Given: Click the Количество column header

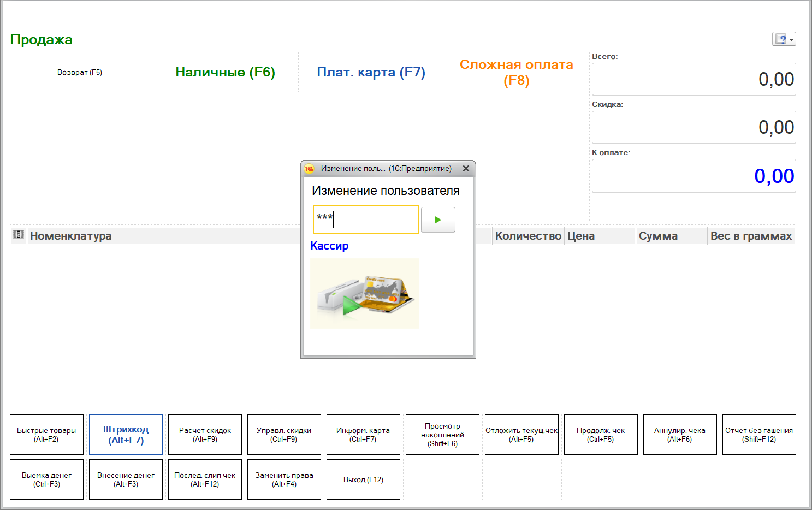Looking at the screenshot, I should click(527, 236).
